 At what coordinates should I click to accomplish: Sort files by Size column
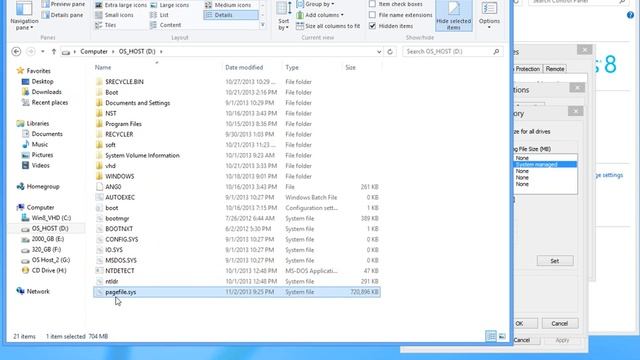pyautogui.click(x=351, y=67)
